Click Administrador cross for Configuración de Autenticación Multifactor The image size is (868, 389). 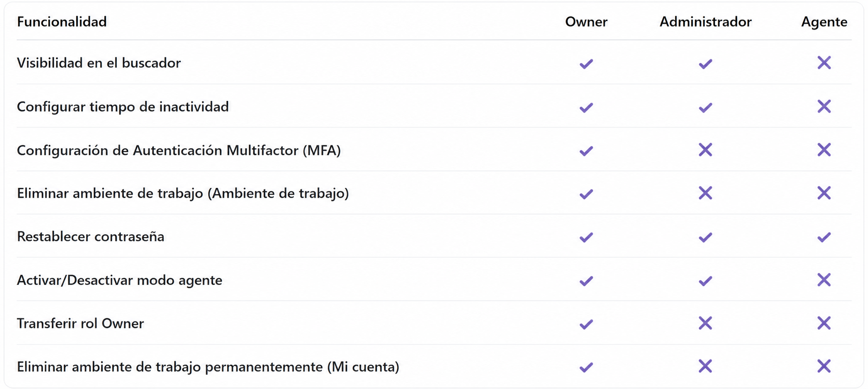[705, 150]
